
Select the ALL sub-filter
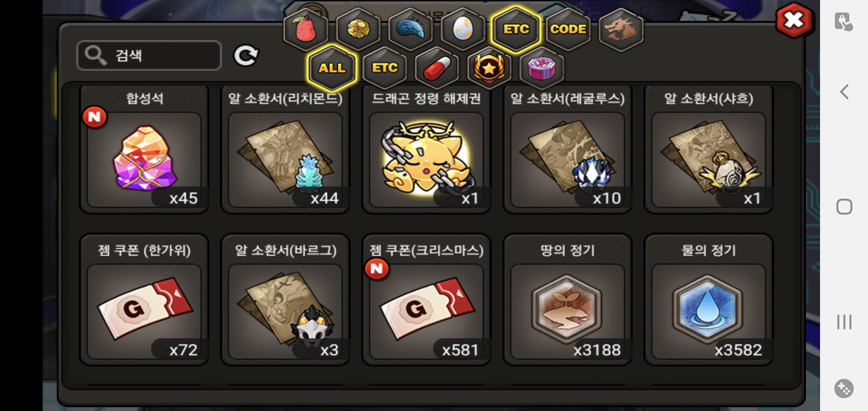coord(332,68)
